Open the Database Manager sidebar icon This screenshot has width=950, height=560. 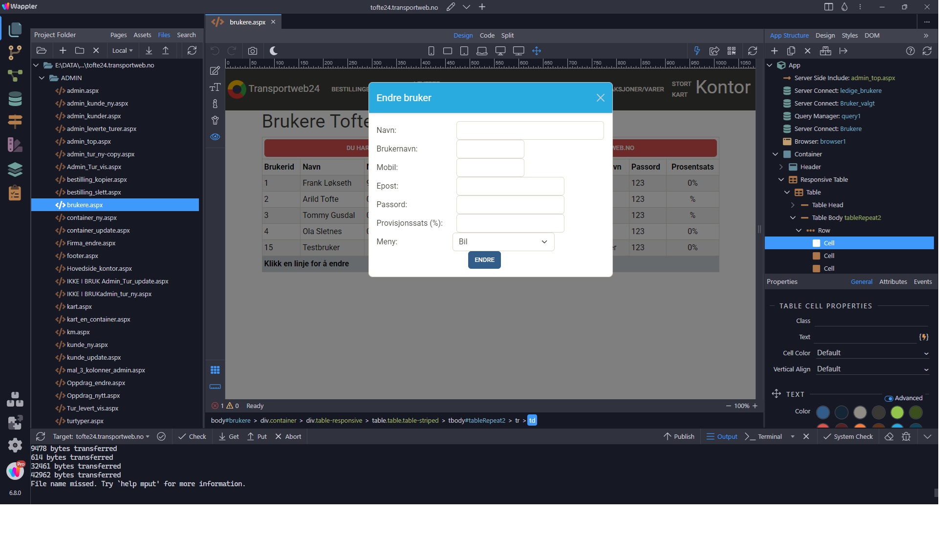(15, 99)
